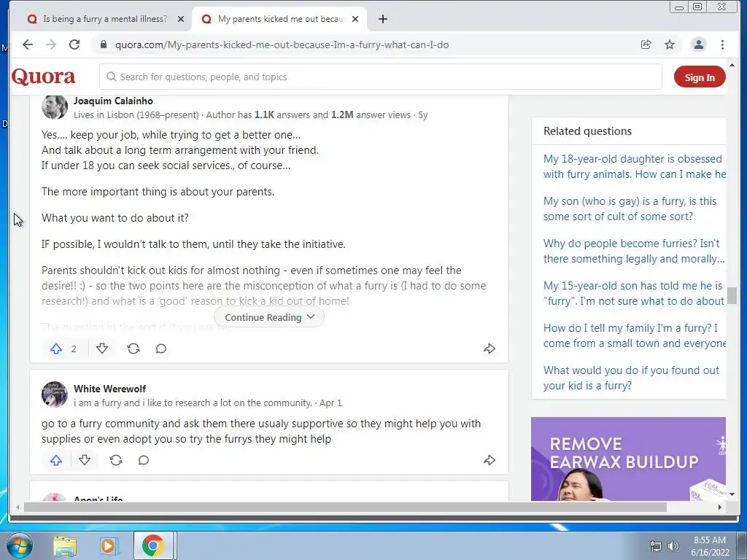Viewport: 747px width, 560px height.
Task: Close the 'My parents kicked me out' tab
Action: pyautogui.click(x=355, y=19)
